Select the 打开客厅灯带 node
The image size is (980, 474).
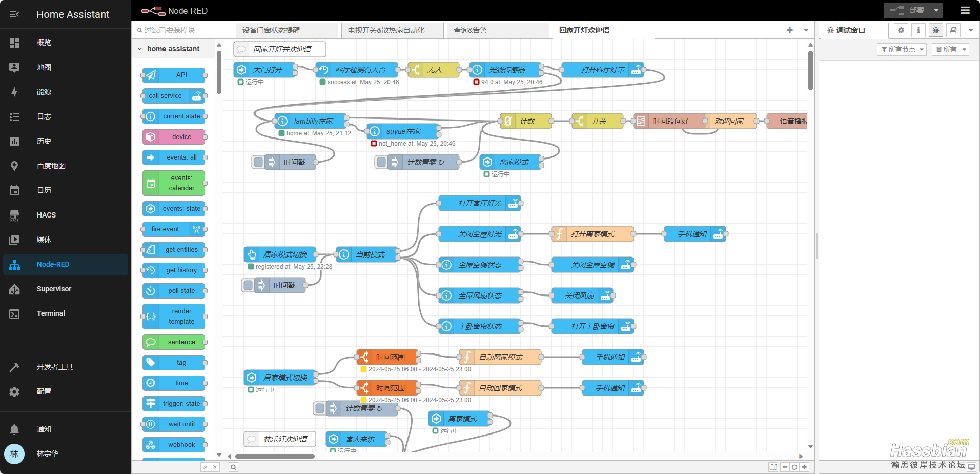tap(603, 70)
